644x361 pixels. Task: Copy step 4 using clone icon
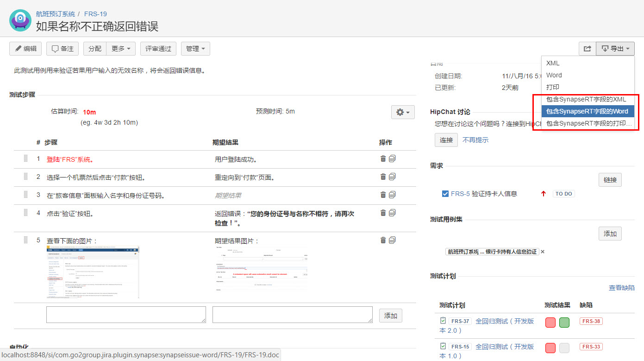tap(392, 213)
